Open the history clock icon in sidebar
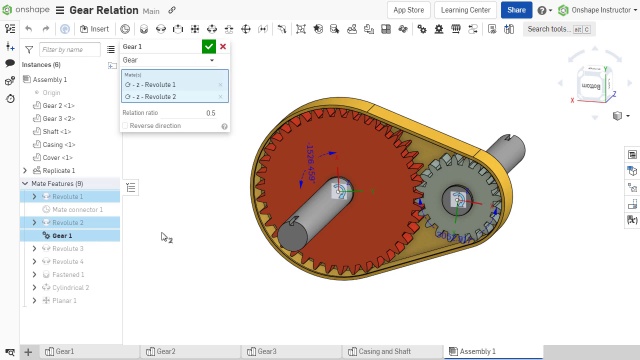640x360 pixels. click(10, 98)
